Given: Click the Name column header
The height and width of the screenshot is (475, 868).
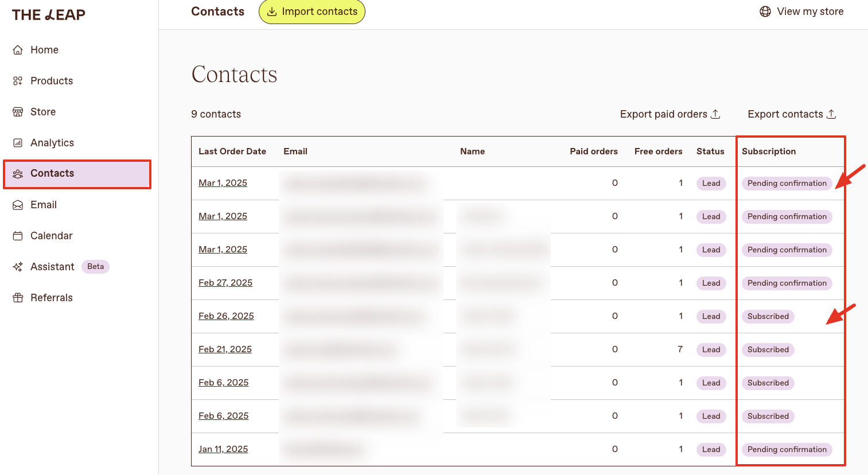Looking at the screenshot, I should point(473,151).
